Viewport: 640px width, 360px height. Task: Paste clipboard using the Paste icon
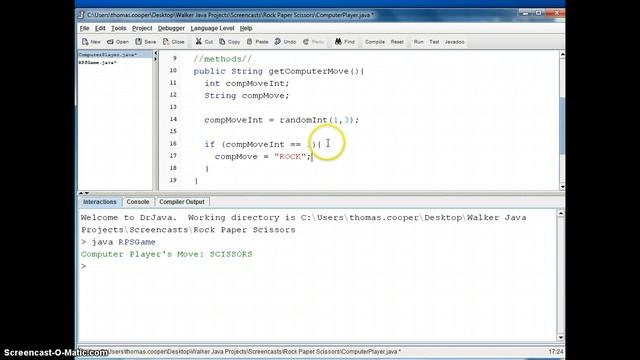249,42
